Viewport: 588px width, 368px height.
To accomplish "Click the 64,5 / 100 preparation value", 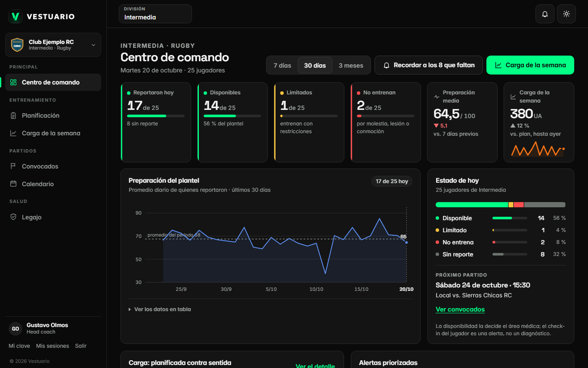I will click(454, 114).
